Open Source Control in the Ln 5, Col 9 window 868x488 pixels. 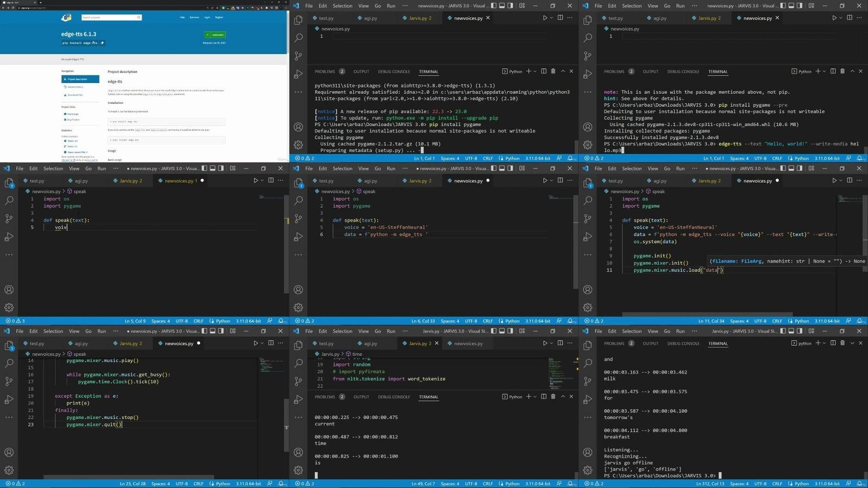9,219
